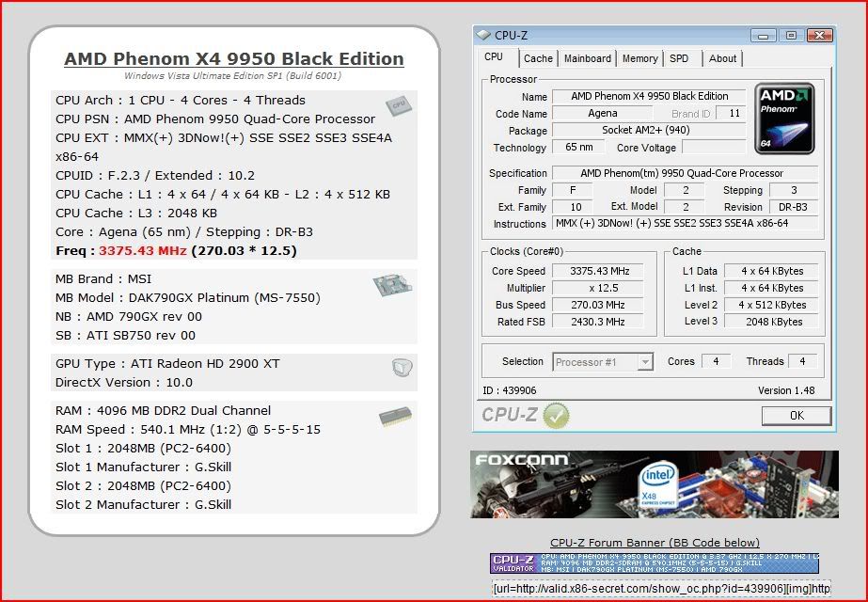Click the BB code URL text field
Screen dimensions: 868x602
click(x=661, y=588)
